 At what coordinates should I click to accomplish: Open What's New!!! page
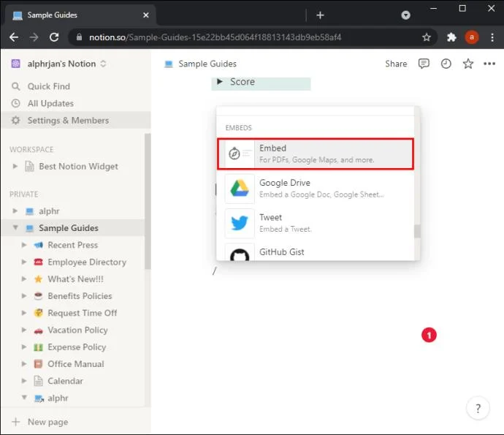tap(76, 279)
